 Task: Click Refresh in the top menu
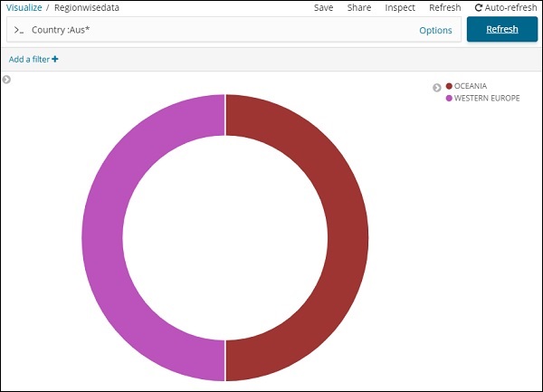coord(444,7)
